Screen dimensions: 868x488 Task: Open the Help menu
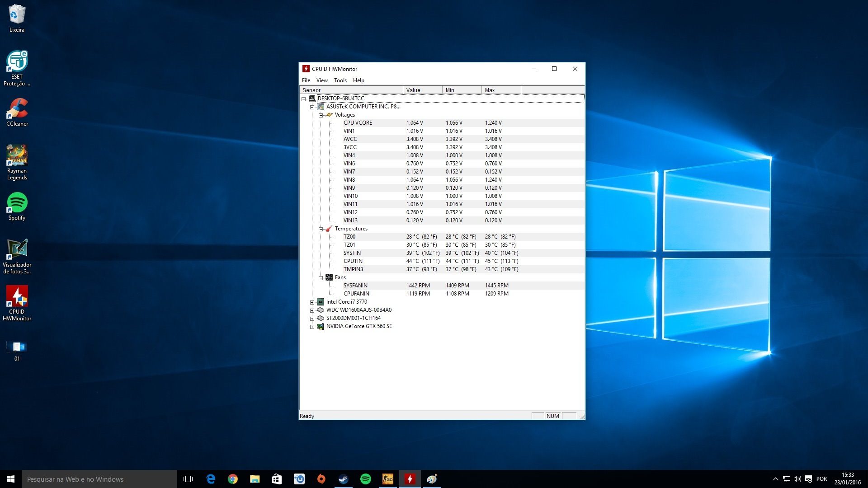[x=359, y=80]
